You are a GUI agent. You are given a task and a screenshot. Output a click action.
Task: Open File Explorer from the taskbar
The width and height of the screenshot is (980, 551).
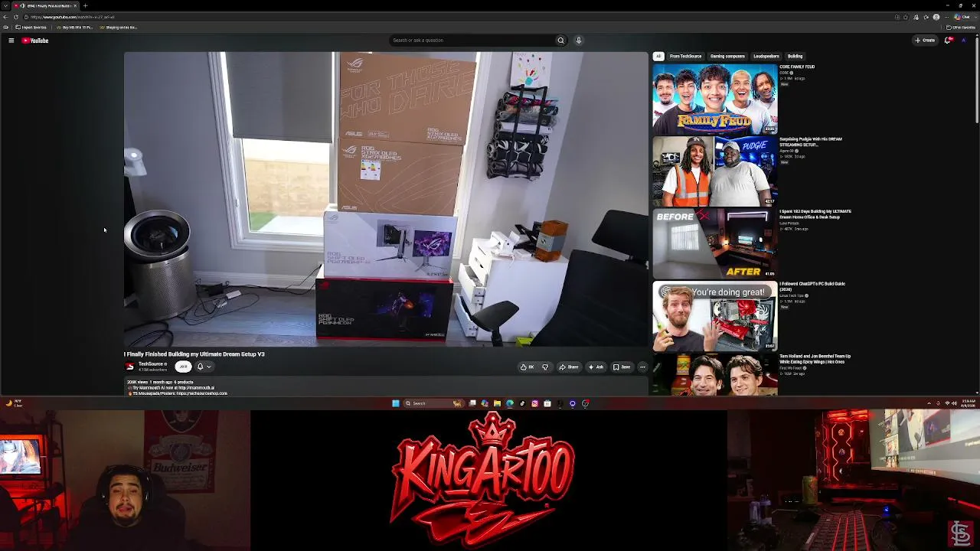point(497,403)
